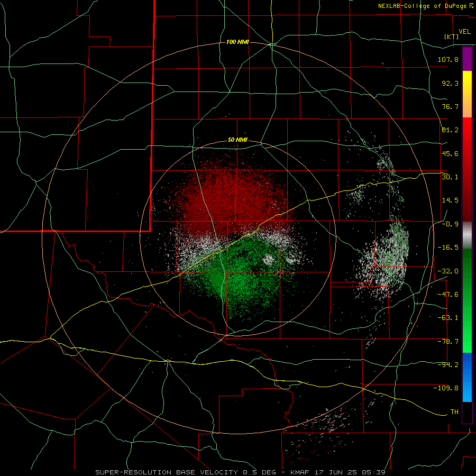Image resolution: width=476 pixels, height=476 pixels.
Task: Click the 100 NMI range ring label
Action: coord(237,42)
